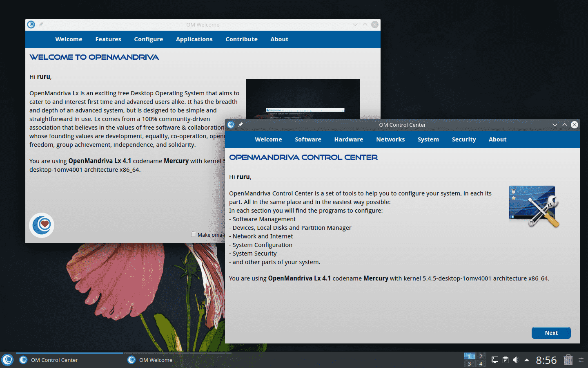Open the network connections tray icon

point(494,360)
